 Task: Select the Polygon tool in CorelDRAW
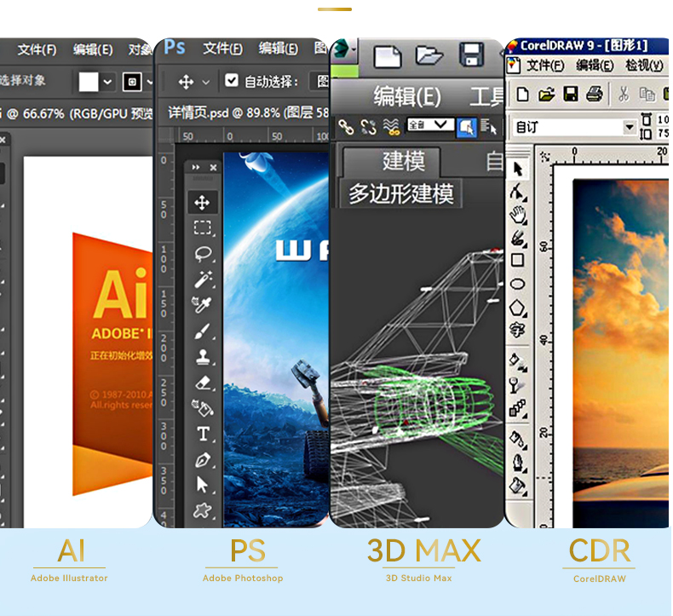click(518, 308)
